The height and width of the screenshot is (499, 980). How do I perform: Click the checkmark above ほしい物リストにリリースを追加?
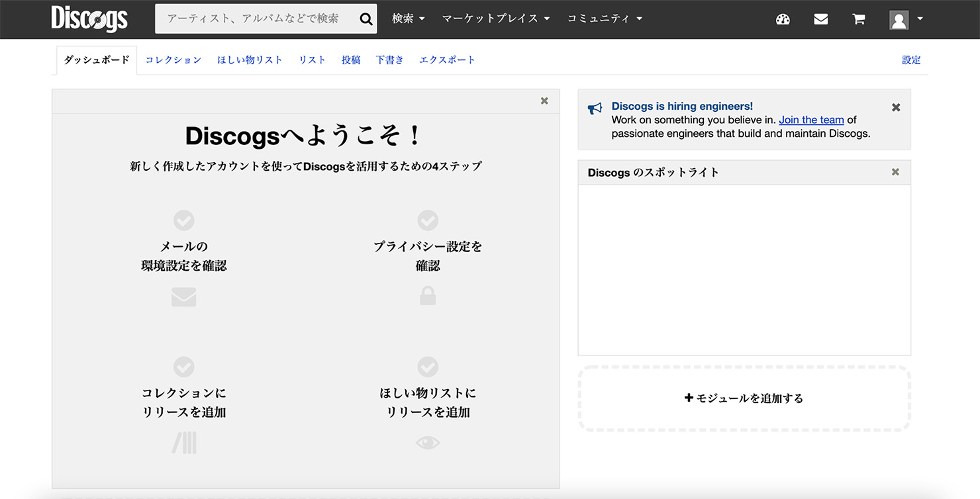pos(428,367)
